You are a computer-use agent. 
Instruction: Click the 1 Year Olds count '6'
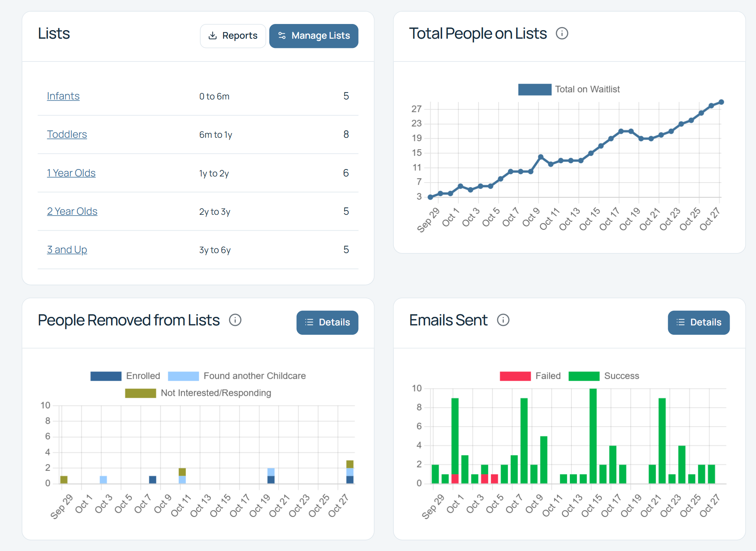(x=346, y=173)
